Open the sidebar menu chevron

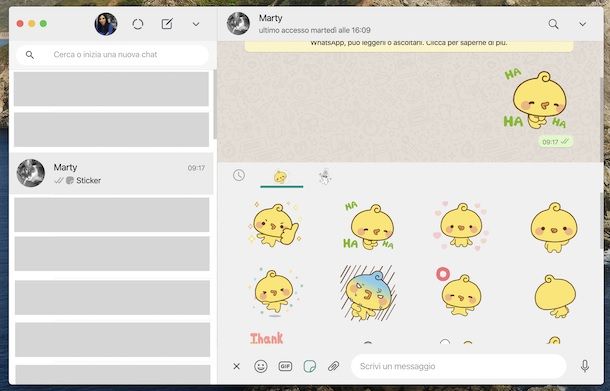coord(196,24)
